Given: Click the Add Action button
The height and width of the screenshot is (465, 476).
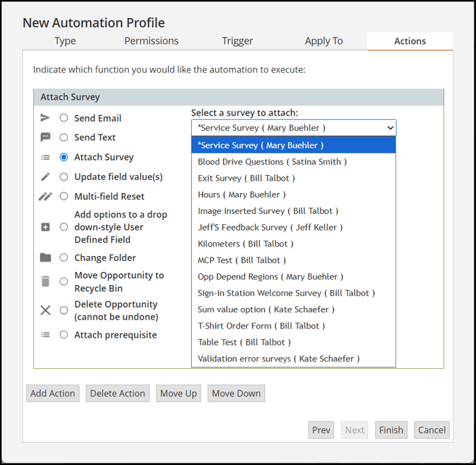Looking at the screenshot, I should click(53, 393).
